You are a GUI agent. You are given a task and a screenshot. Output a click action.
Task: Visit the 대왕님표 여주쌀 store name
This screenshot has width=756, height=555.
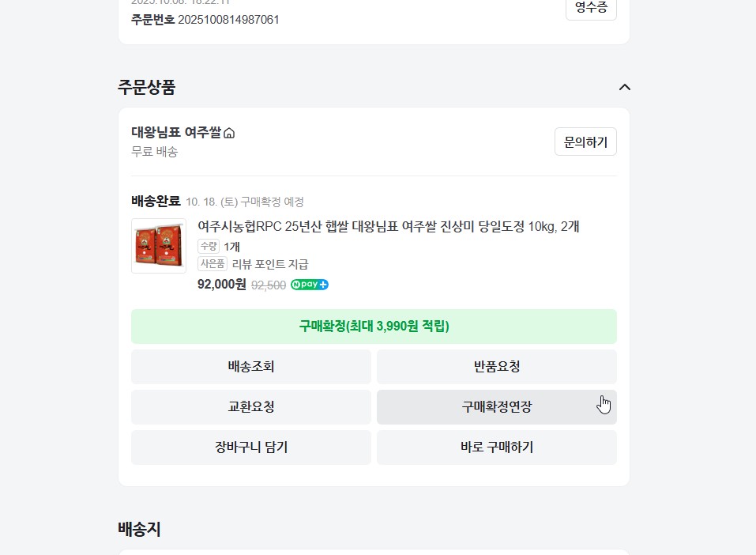176,133
